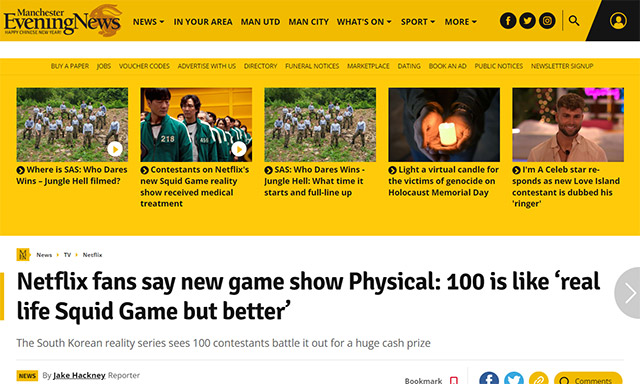
Task: Go to next article arrow button
Action: pos(629,293)
